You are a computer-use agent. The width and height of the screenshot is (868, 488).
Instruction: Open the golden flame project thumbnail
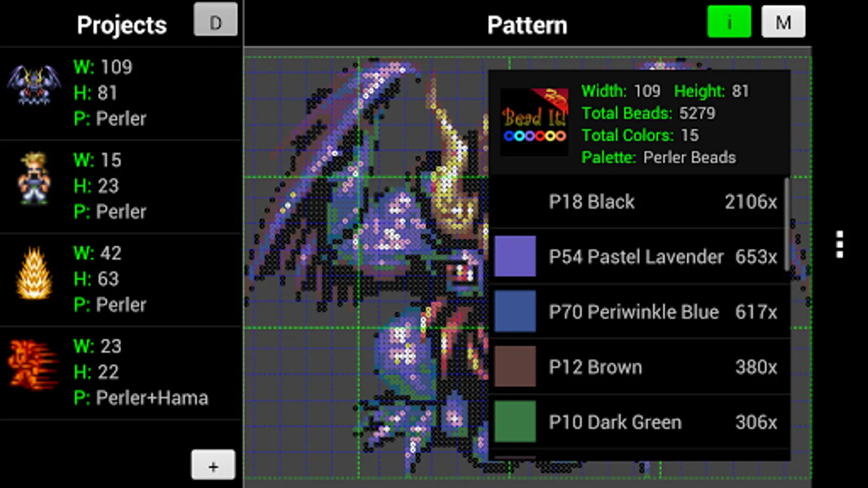[35, 273]
